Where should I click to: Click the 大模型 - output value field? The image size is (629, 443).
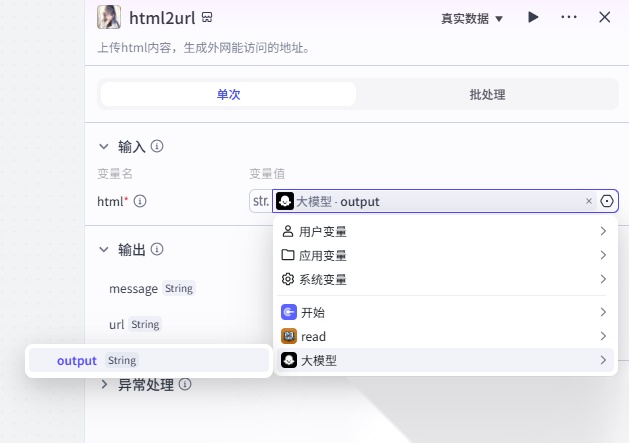coord(435,201)
